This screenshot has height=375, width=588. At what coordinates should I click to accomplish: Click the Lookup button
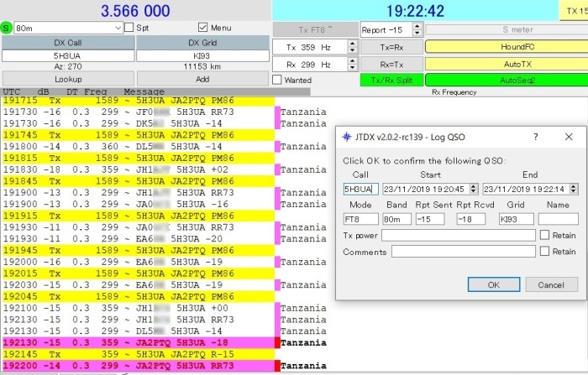tap(68, 79)
